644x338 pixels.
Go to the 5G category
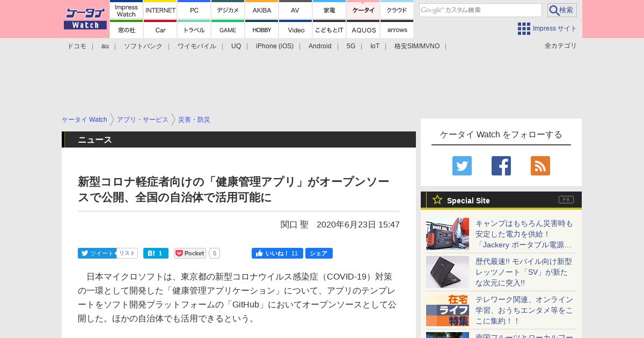351,46
